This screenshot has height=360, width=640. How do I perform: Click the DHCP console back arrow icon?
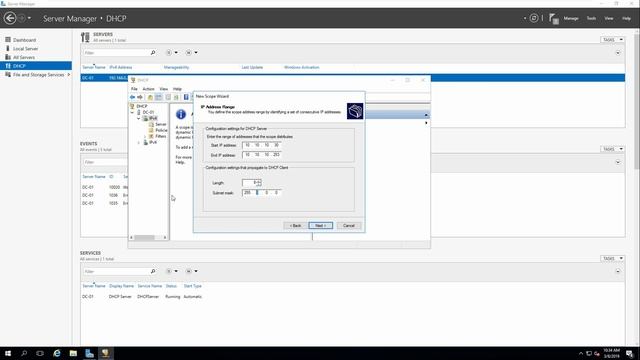point(132,97)
